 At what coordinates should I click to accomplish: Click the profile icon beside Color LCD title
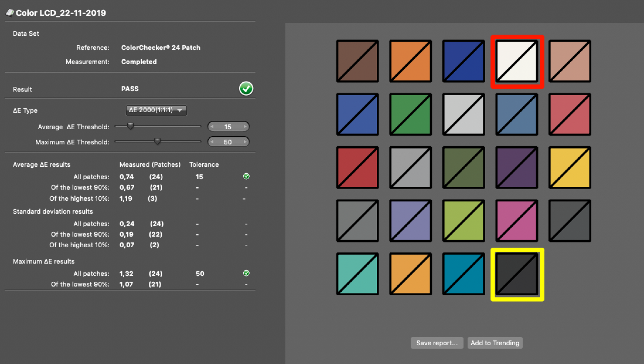click(10, 13)
